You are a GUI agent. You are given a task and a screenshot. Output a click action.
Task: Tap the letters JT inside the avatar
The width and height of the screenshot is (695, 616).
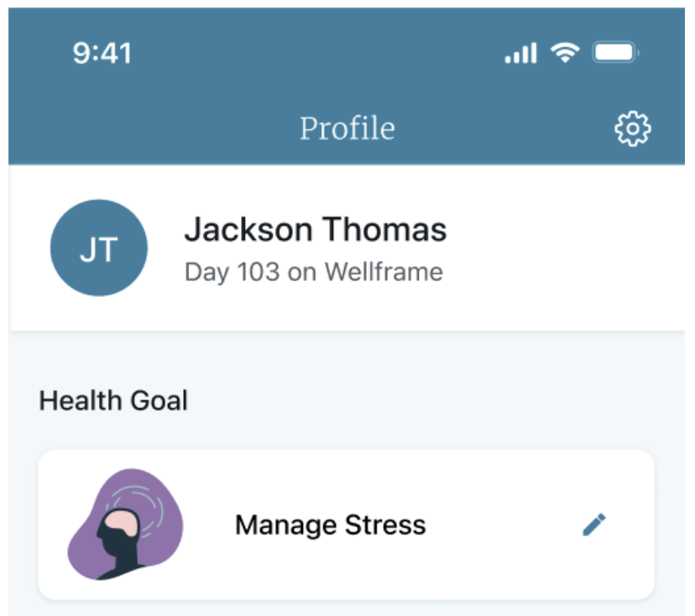[x=99, y=250]
